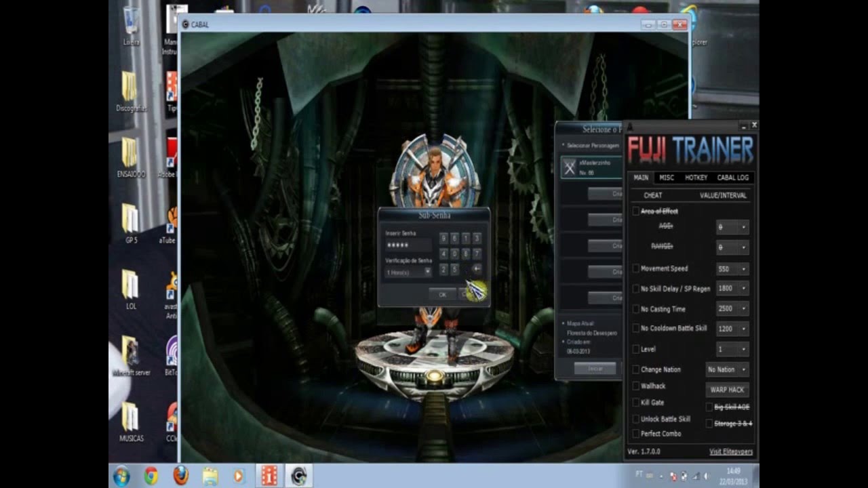Click the button below Criado em date

[x=595, y=368]
